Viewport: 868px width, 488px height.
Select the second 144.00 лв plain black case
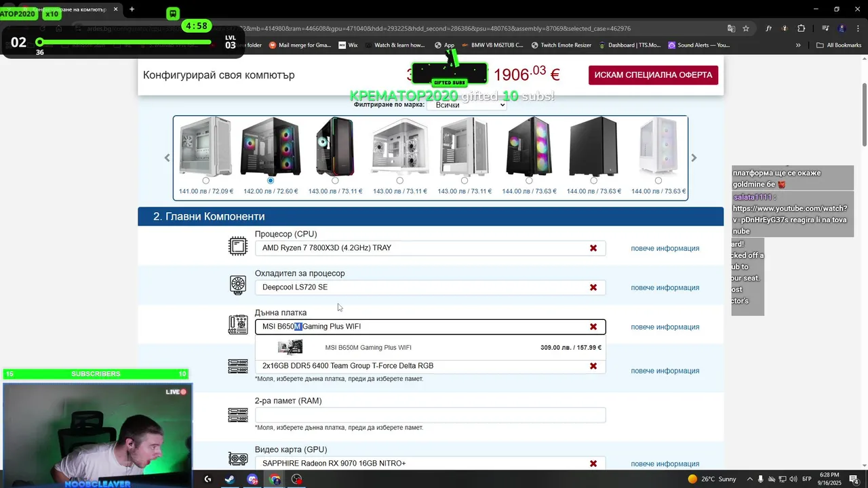coord(593,180)
